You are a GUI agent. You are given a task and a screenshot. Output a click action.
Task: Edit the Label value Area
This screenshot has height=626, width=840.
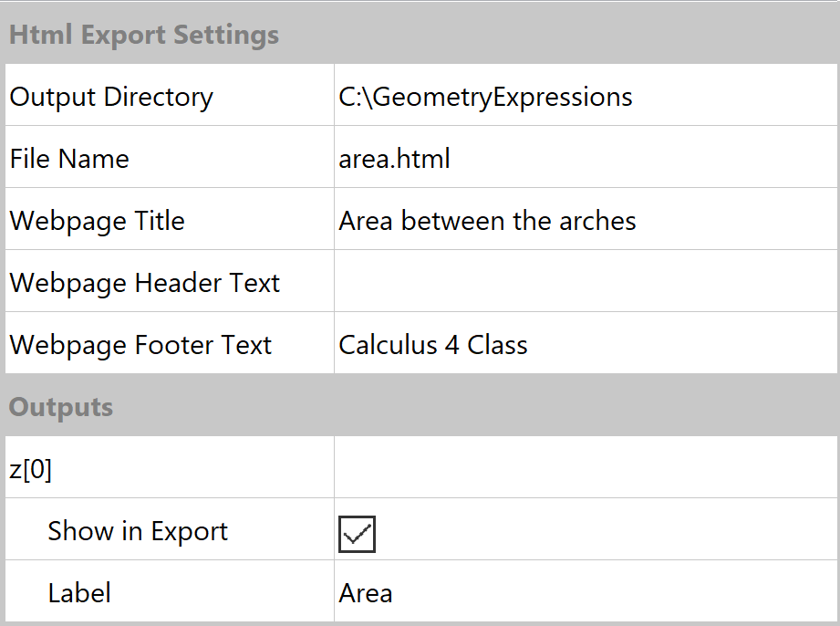(366, 594)
